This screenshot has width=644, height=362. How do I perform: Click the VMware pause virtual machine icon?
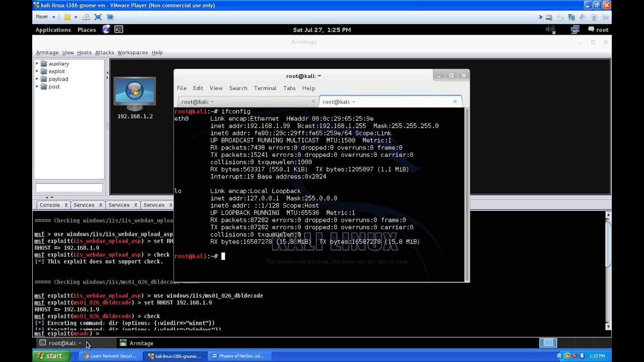[67, 17]
